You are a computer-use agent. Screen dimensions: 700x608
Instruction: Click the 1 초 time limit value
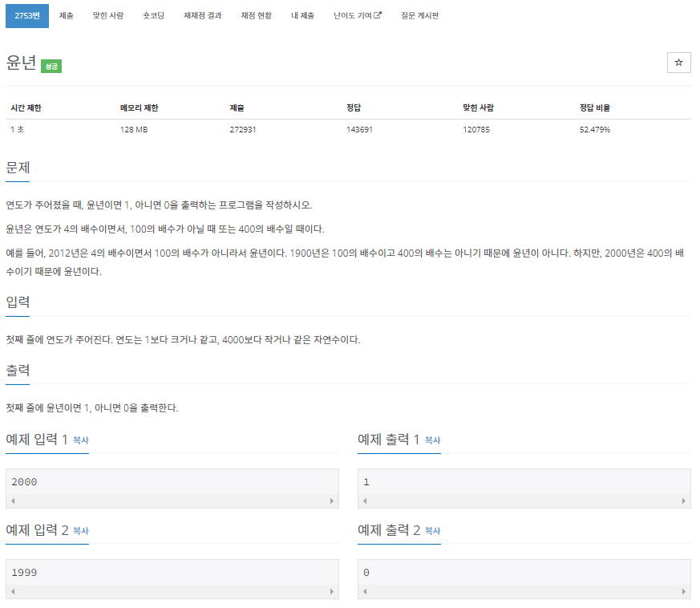pyautogui.click(x=18, y=130)
